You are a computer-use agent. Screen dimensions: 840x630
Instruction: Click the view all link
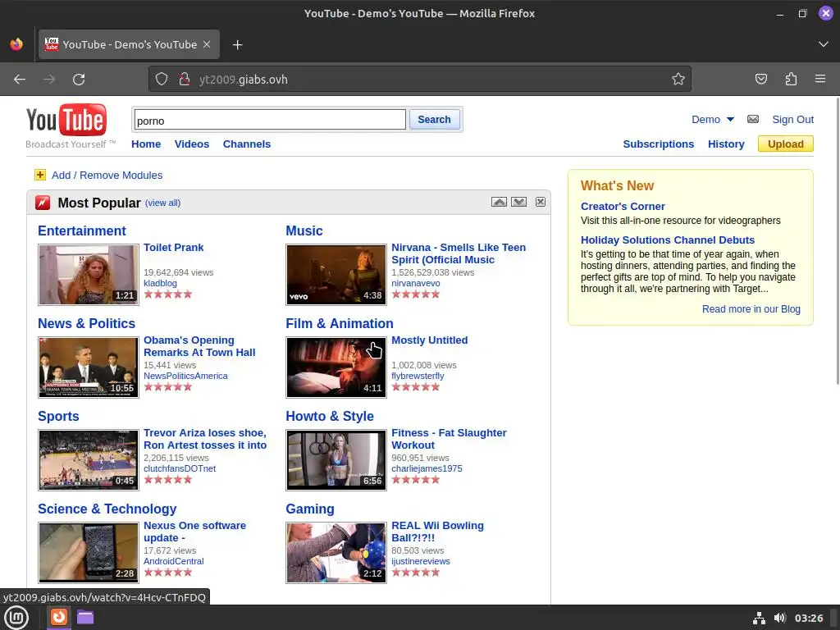click(x=163, y=203)
